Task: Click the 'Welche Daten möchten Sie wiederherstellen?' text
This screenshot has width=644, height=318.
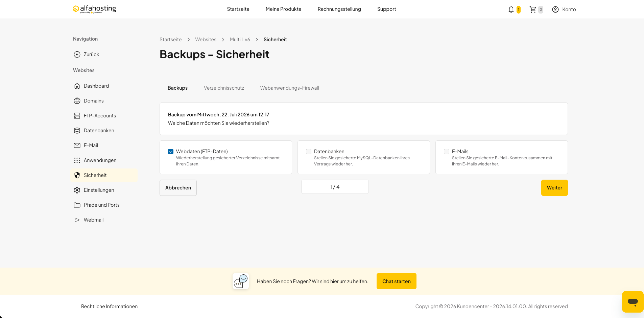Action: click(218, 123)
